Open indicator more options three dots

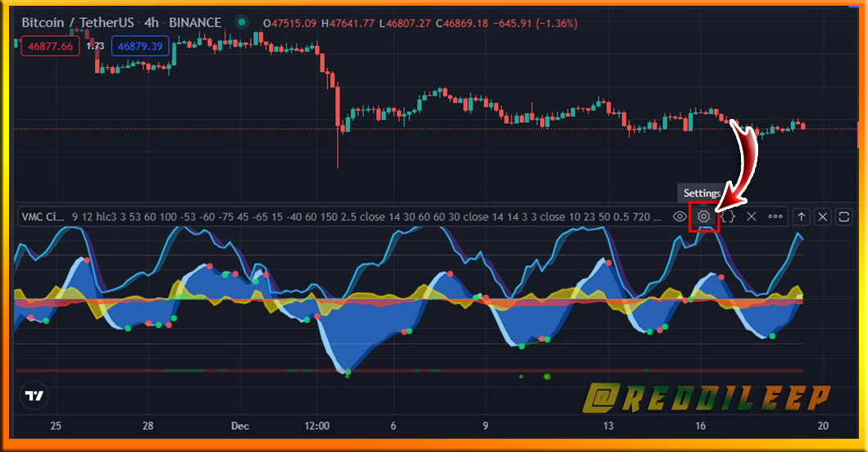(x=775, y=217)
